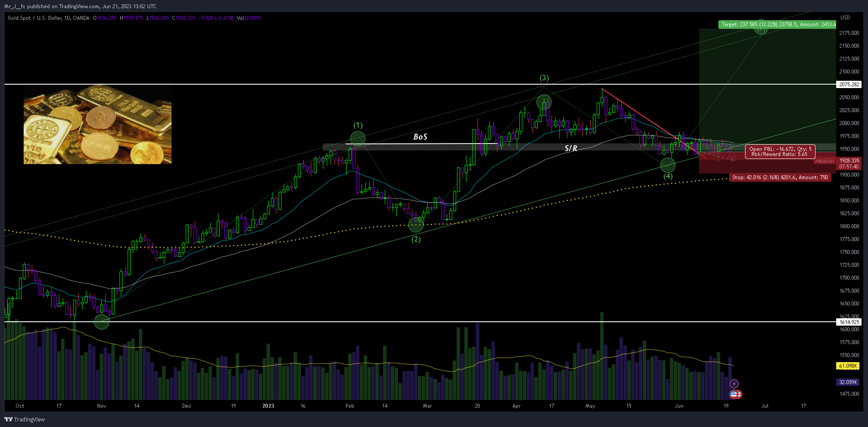Open the USD currency selector on price axis
Screen dimensions: 868x427
(x=845, y=18)
